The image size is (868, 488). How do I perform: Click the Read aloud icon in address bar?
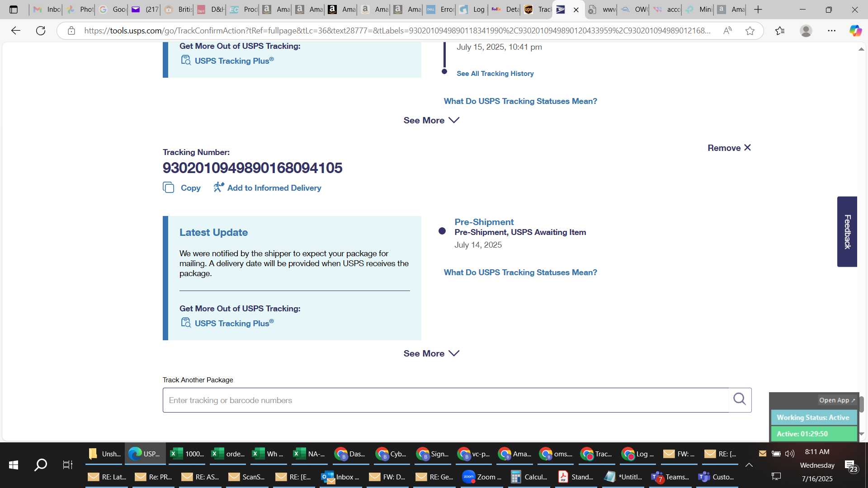(x=727, y=31)
